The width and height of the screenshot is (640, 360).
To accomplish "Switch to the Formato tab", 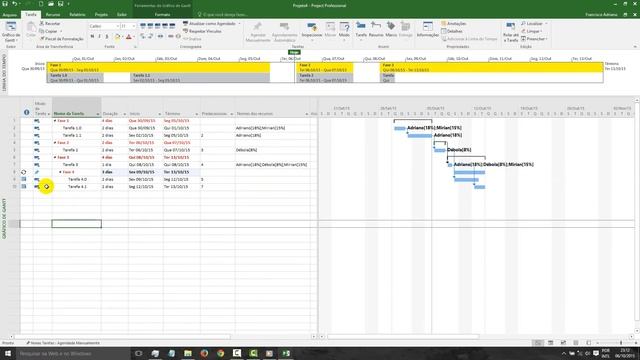I will coord(162,15).
